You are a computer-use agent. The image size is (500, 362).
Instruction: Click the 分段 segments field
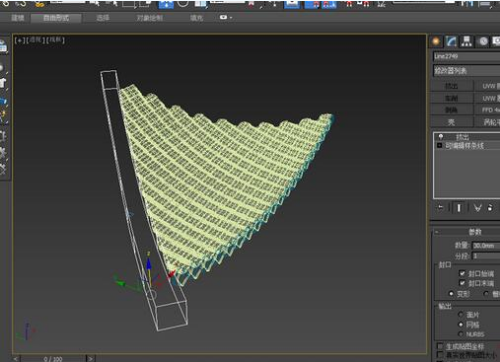486,256
